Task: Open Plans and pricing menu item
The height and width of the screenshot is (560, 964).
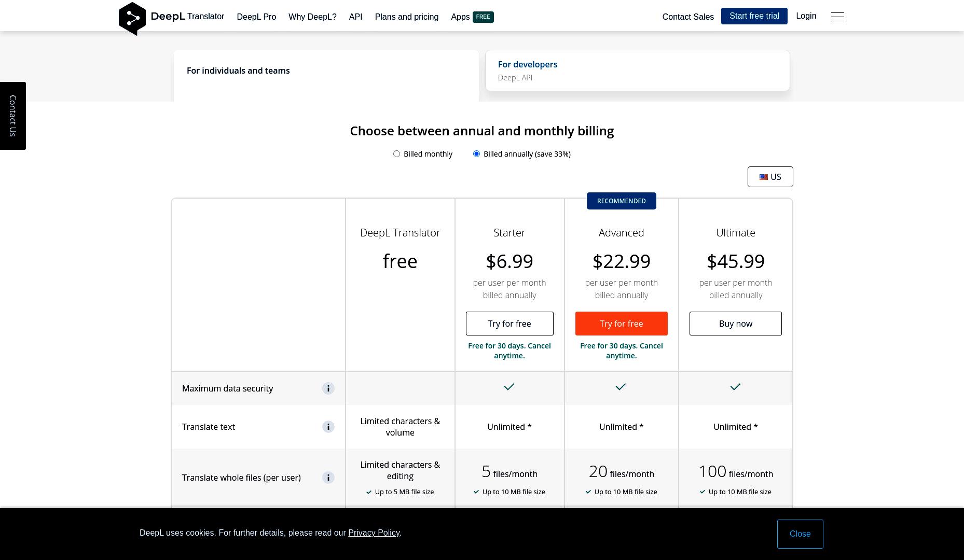Action: (406, 17)
